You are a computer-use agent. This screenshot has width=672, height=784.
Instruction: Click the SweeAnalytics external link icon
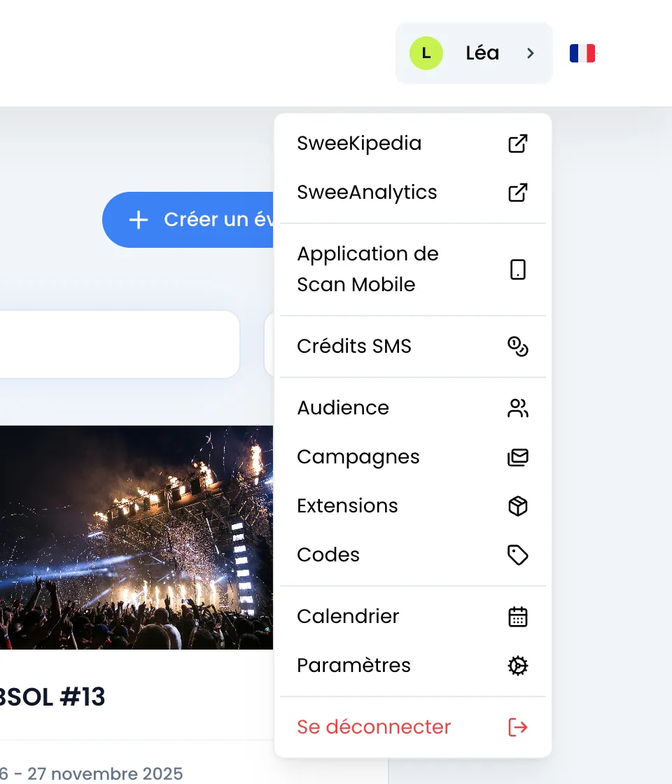(517, 192)
